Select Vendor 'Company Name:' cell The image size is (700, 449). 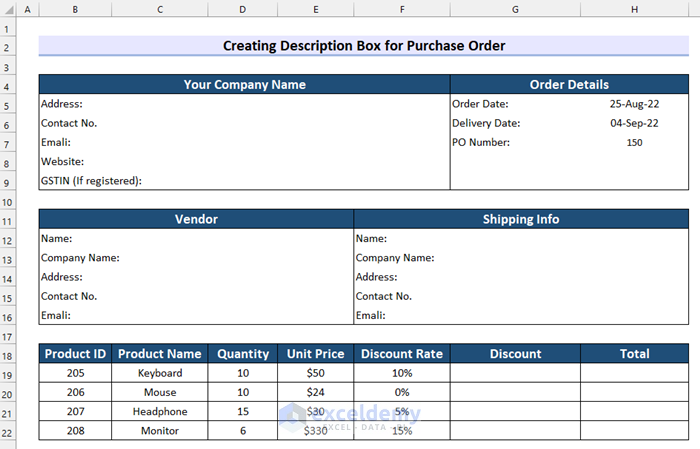click(x=196, y=258)
